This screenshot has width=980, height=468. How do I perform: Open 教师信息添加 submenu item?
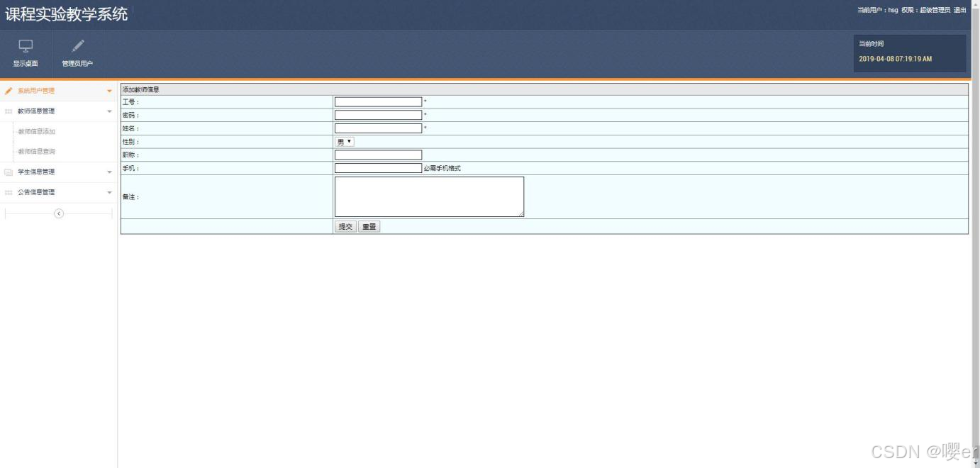pyautogui.click(x=36, y=131)
